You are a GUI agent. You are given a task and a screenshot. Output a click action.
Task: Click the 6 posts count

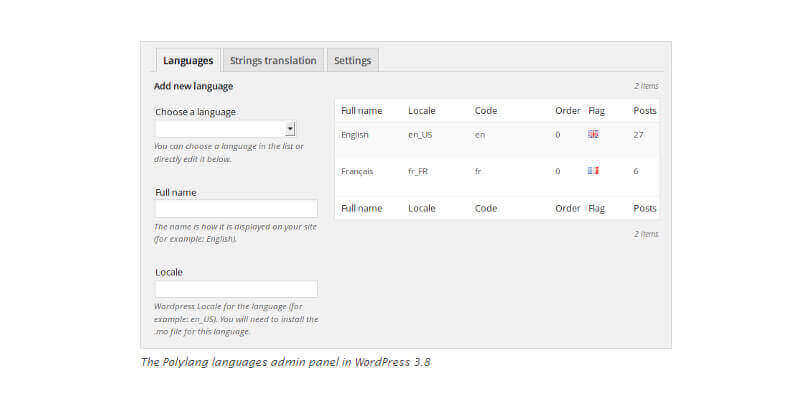tap(636, 171)
